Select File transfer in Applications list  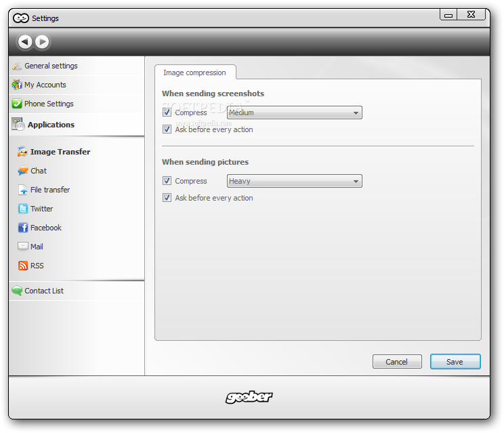[x=50, y=190]
